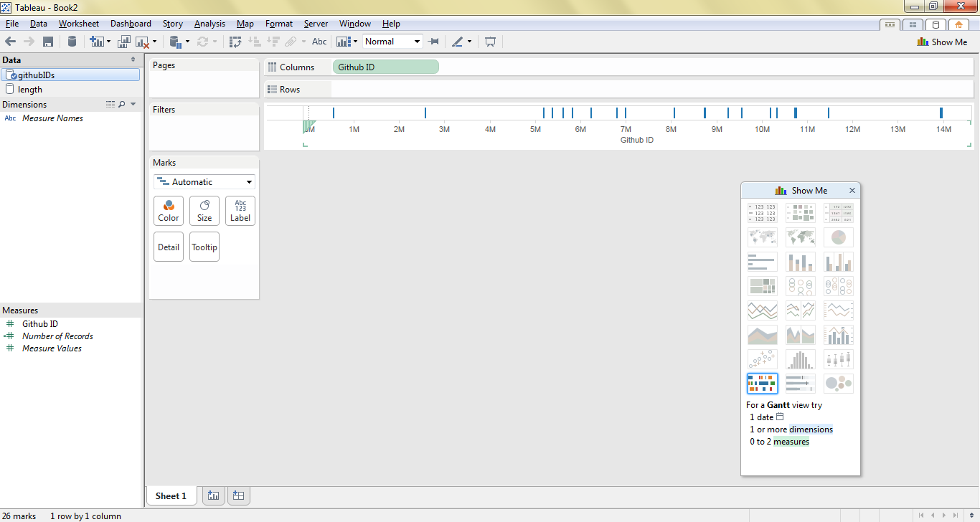This screenshot has height=522, width=980.
Task: Click the Undo back arrow in toolbar
Action: click(10, 42)
